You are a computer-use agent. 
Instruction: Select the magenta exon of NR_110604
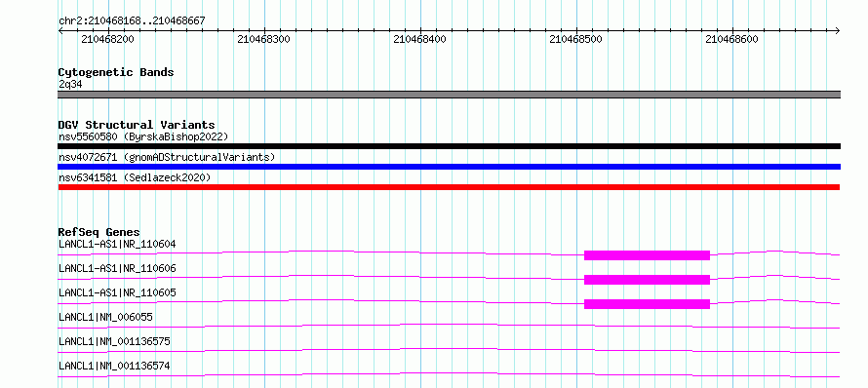coord(648,255)
